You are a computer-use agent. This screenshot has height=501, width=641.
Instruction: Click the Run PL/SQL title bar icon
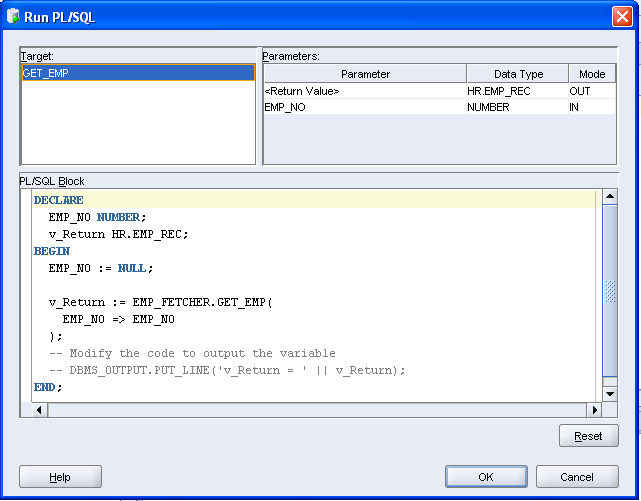pyautogui.click(x=13, y=16)
